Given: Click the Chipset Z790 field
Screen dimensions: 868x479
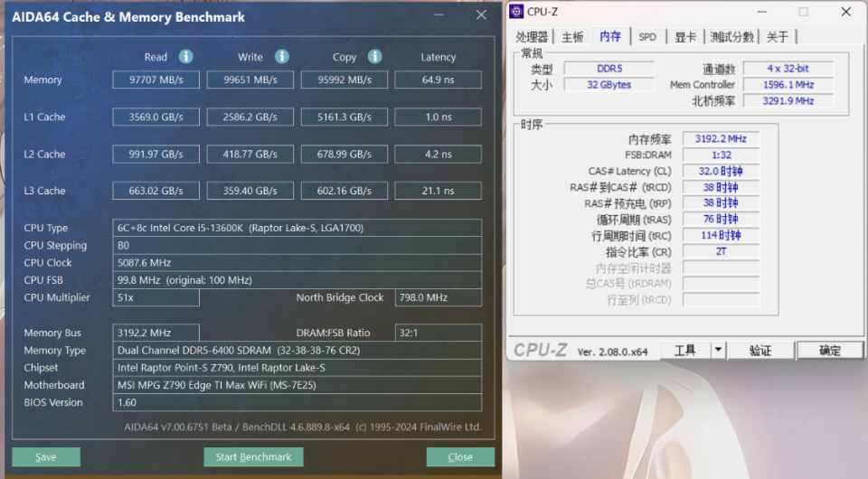Looking at the screenshot, I should click(297, 367).
